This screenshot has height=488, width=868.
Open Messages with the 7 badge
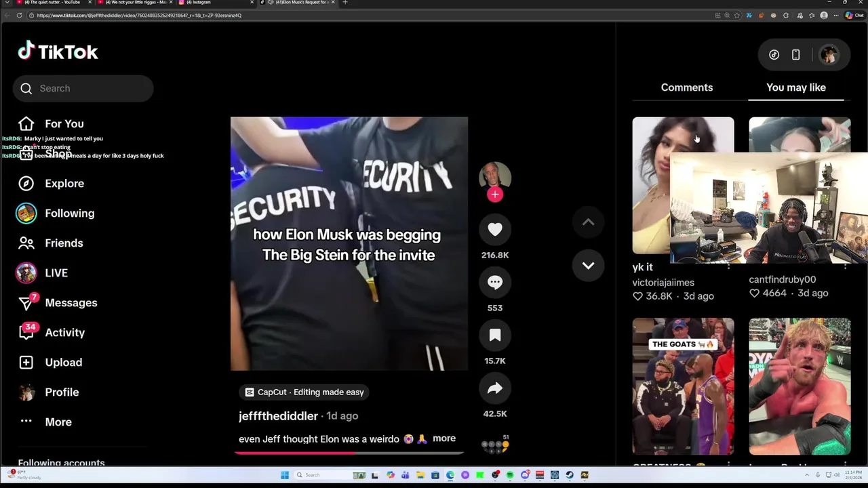tap(27, 302)
